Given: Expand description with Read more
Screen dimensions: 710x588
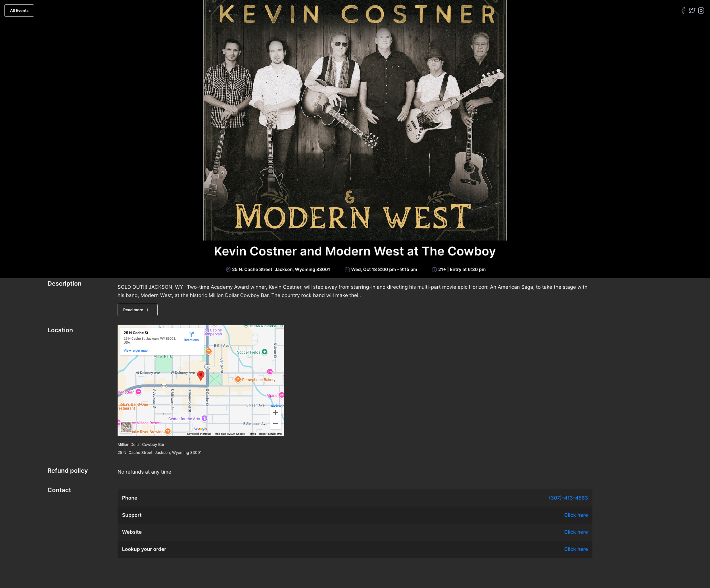Looking at the screenshot, I should tap(137, 310).
